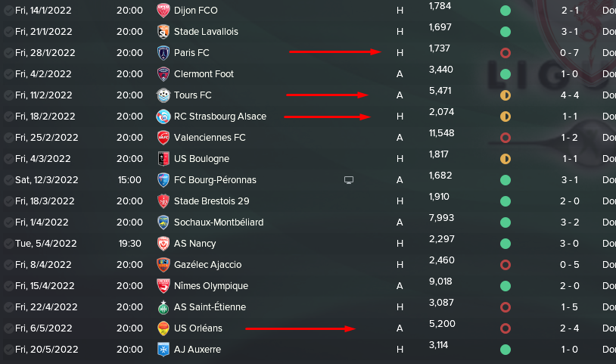
Task: Click the green win indicator for Stade Lavallois
Action: coord(506,32)
